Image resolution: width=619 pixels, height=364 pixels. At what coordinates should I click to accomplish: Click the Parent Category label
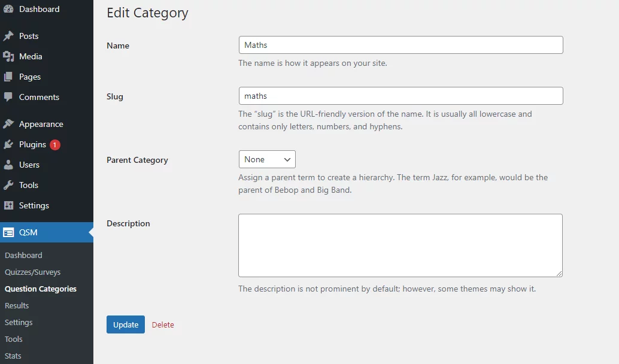point(137,160)
